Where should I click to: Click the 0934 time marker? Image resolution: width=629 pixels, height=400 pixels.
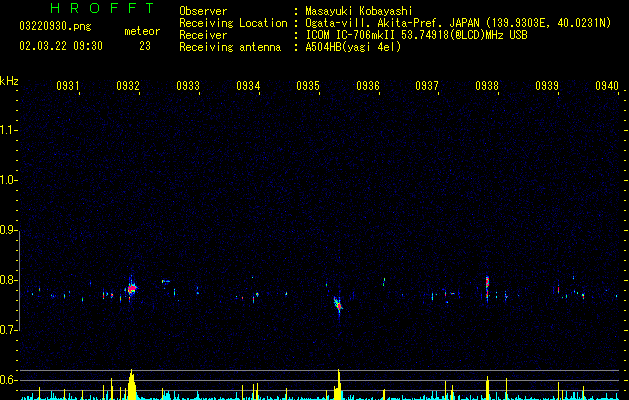point(248,86)
